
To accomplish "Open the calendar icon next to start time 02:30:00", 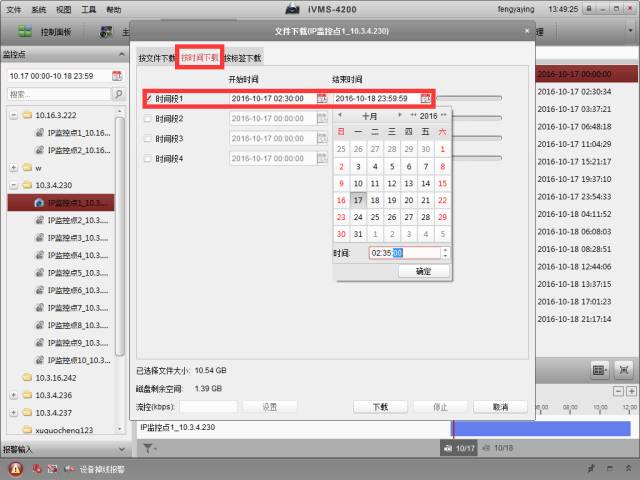I will (321, 99).
